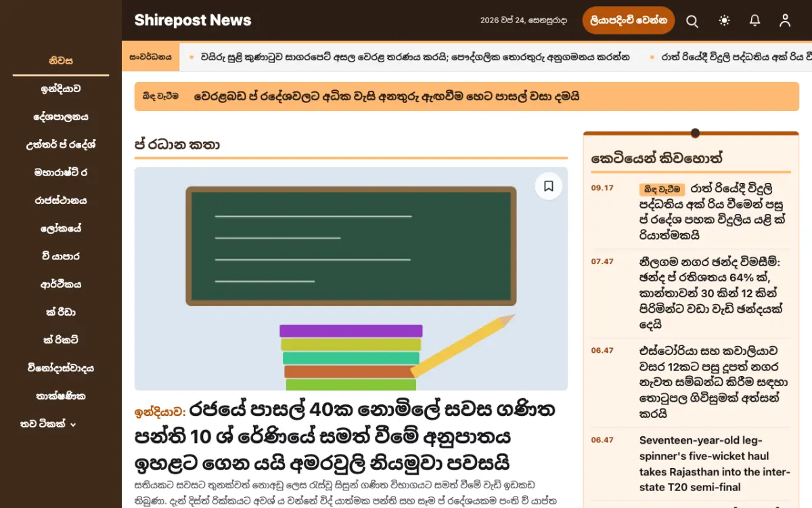The height and width of the screenshot is (508, 812).
Task: Bookmark the lead story image
Action: [x=549, y=186]
